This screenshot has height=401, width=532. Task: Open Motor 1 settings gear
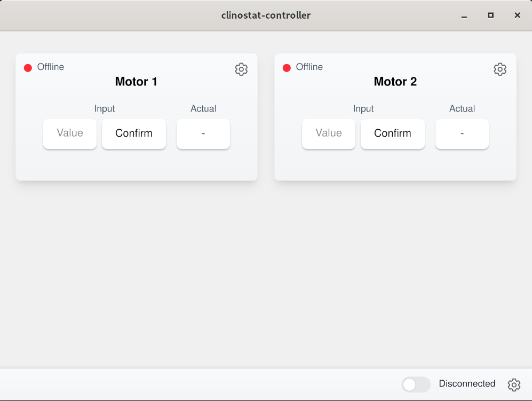pos(241,69)
